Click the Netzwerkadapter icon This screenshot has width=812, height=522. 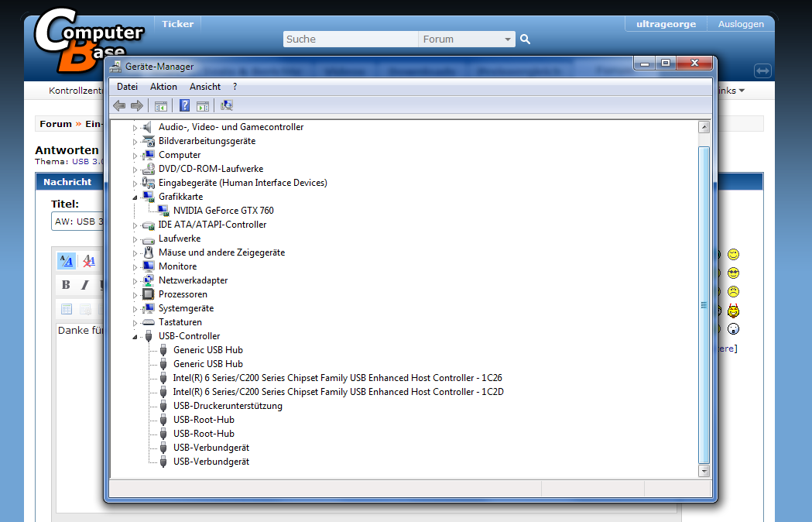click(148, 280)
